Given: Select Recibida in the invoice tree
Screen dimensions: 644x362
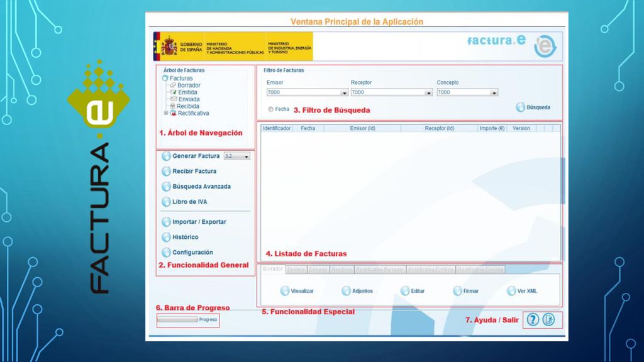Looking at the screenshot, I should coord(188,106).
